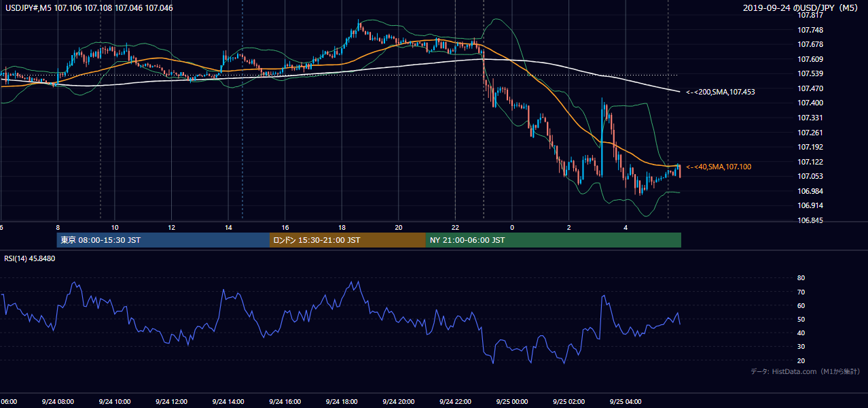Click RSI scale value 30
The image size is (868, 408).
click(x=801, y=347)
